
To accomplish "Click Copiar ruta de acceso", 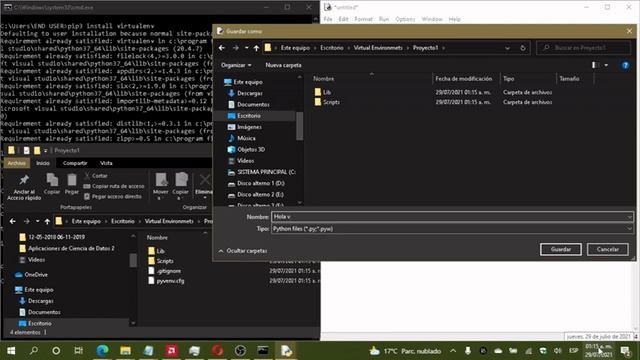I will click(x=114, y=186).
